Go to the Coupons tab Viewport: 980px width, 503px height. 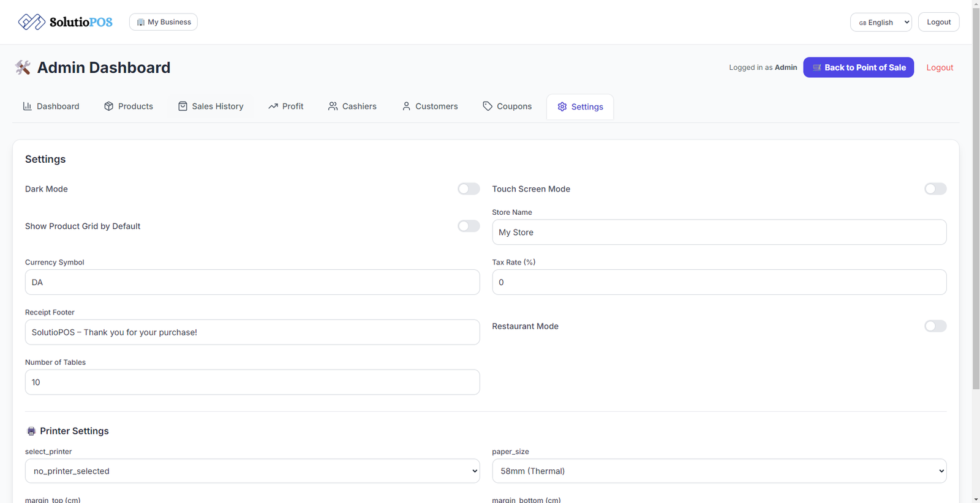[x=507, y=106]
